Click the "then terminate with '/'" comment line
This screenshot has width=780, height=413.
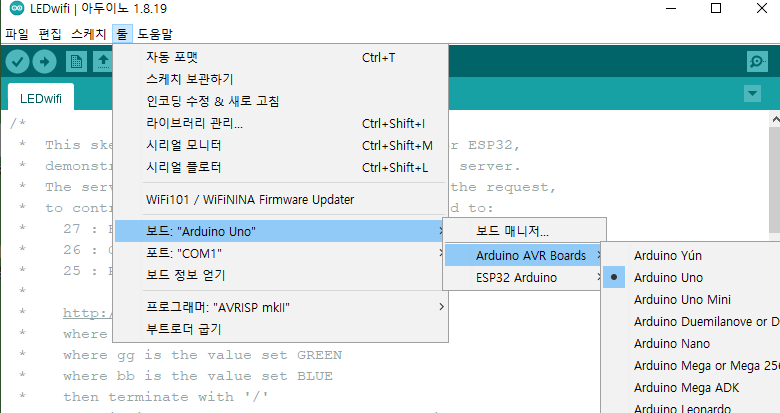[x=166, y=397]
